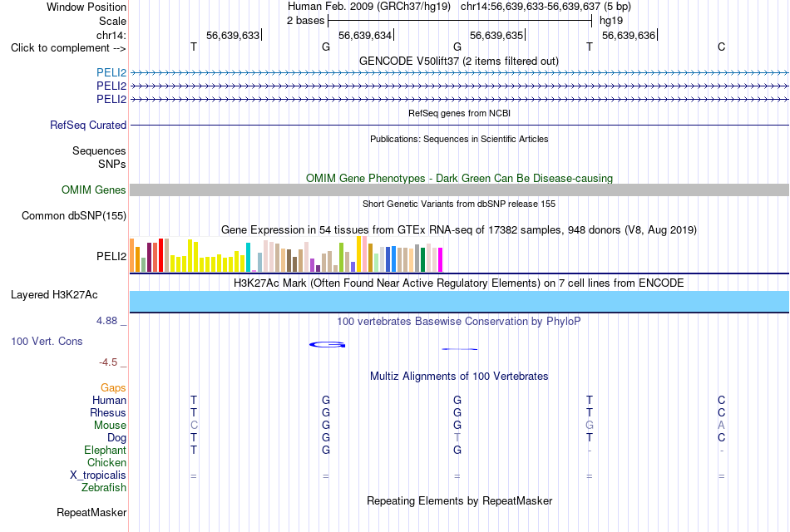The height and width of the screenshot is (532, 790).
Task: Click 'Short Genetic Variants from dbSNP' title
Action: (459, 204)
